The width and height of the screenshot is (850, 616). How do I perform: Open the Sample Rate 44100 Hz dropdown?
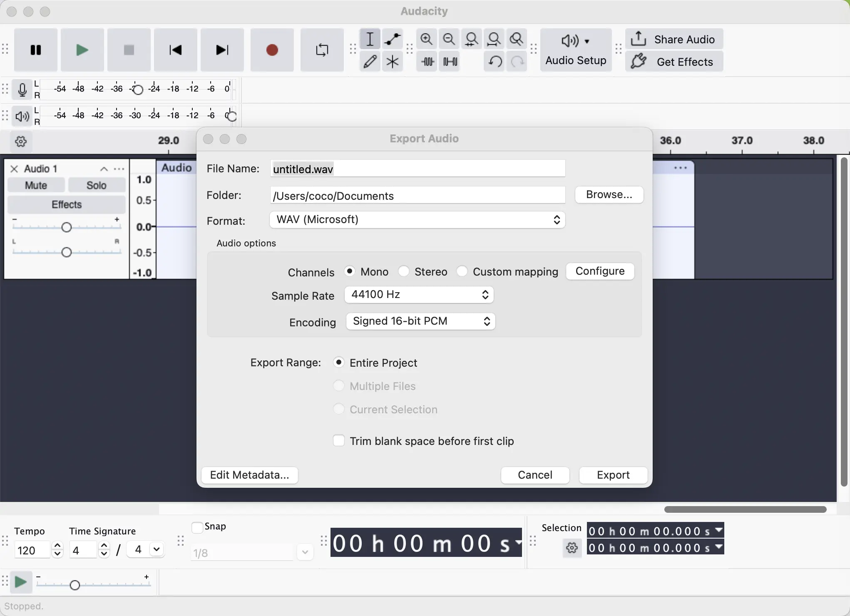click(x=419, y=295)
